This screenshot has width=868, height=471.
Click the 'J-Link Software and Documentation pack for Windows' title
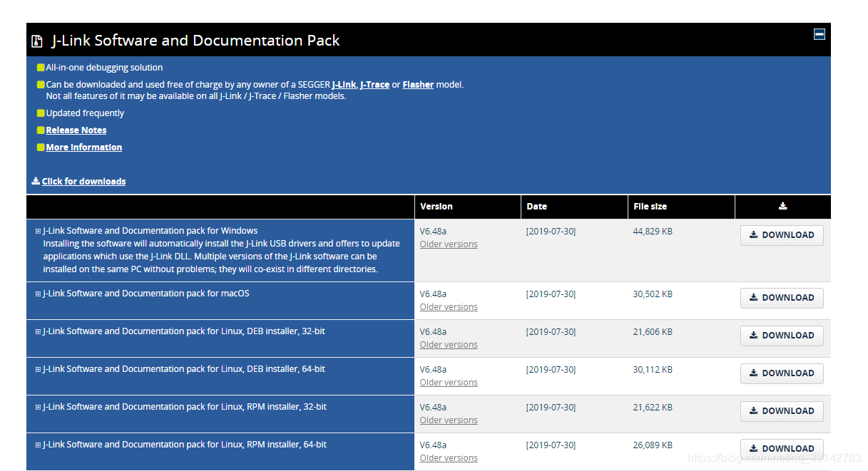coord(150,231)
